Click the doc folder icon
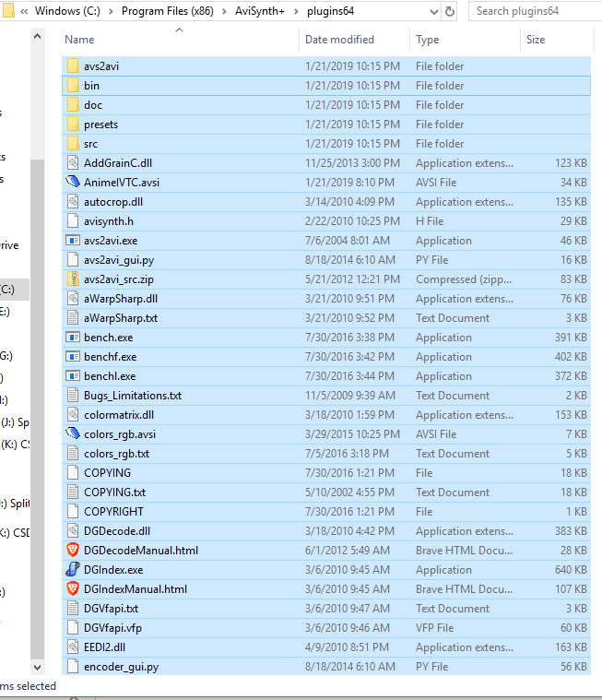 (x=73, y=105)
